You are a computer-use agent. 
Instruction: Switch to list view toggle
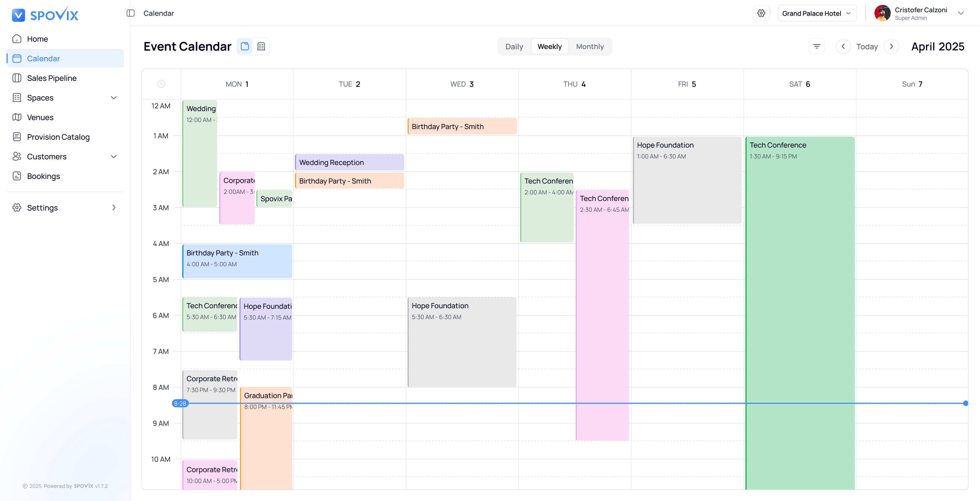(x=261, y=47)
